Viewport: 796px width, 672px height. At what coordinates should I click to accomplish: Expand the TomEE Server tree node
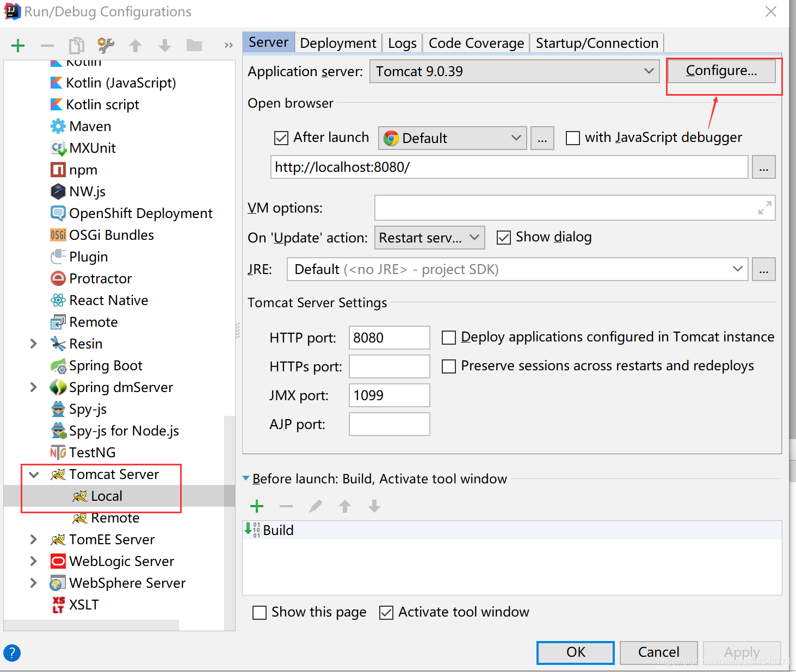[34, 539]
